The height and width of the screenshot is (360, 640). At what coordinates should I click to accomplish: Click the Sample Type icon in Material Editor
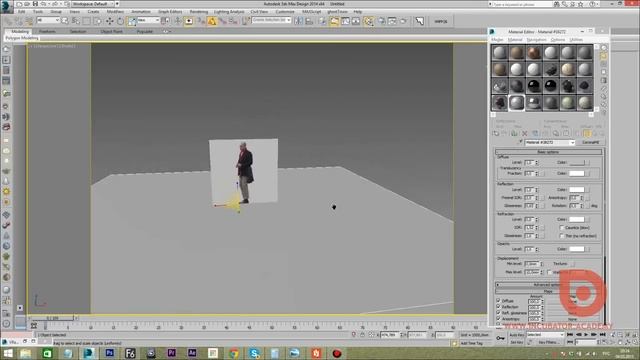click(x=604, y=48)
